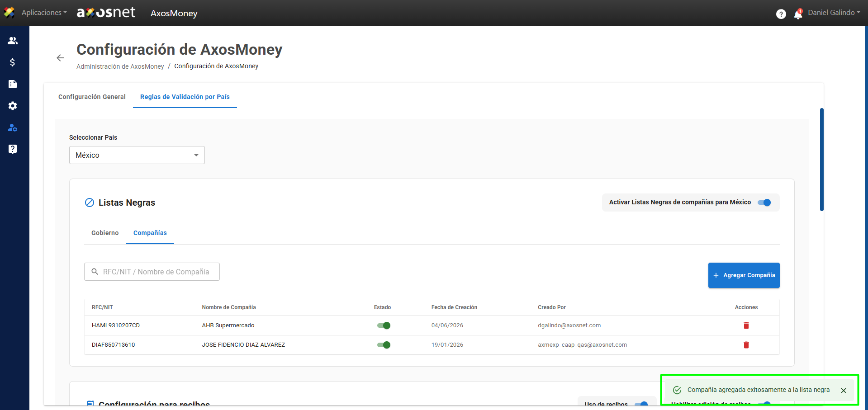Open the settings gear sidebar icon
The height and width of the screenshot is (410, 868).
(13, 106)
